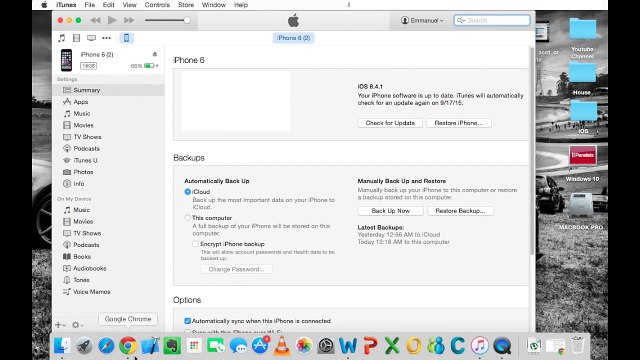The height and width of the screenshot is (360, 640).
Task: Open the three-dots more libraries menu
Action: [107, 38]
